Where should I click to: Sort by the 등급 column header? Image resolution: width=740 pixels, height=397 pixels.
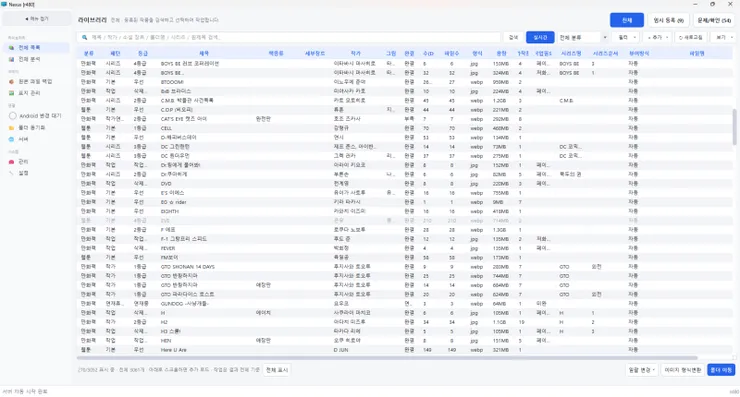(143, 54)
